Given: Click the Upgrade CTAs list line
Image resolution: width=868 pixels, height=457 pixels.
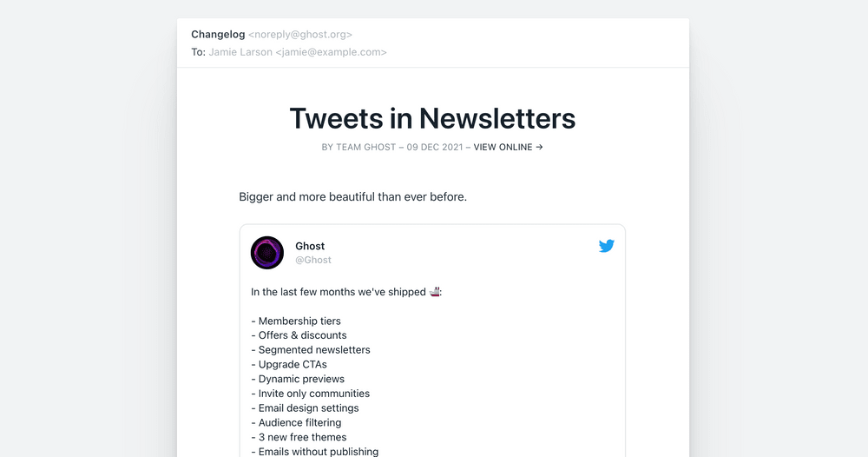Looking at the screenshot, I should [x=289, y=365].
